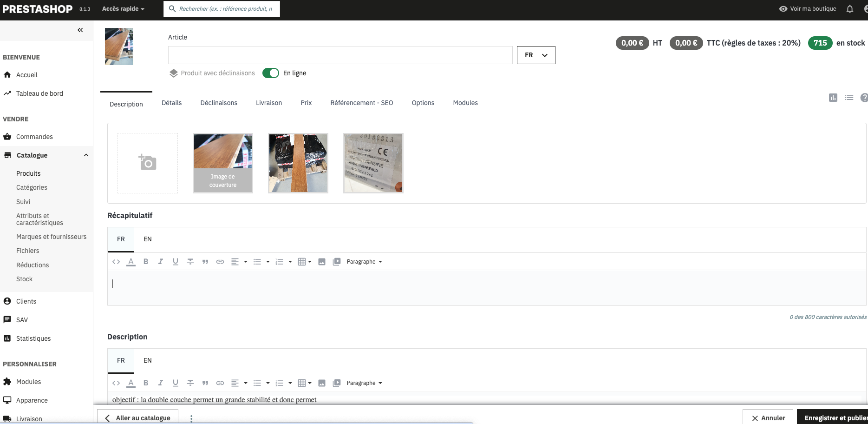Open Accès rapide dropdown menu

pos(123,9)
